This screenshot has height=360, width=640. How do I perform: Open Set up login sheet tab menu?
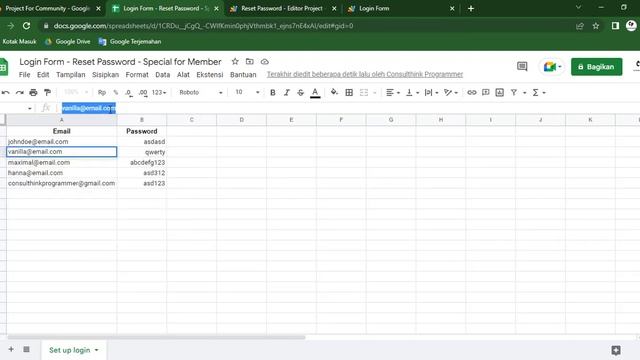(x=97, y=350)
